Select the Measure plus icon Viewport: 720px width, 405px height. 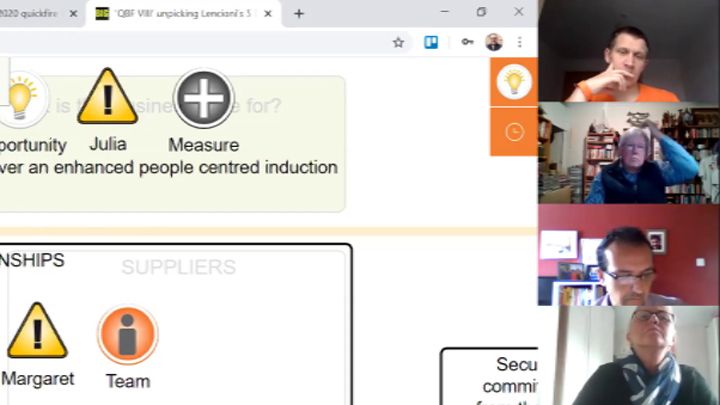point(203,98)
